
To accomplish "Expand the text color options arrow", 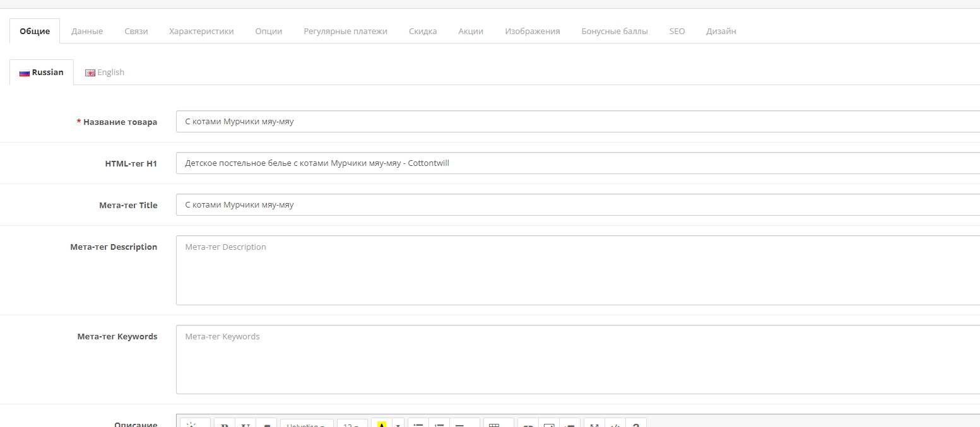I will 398,424.
